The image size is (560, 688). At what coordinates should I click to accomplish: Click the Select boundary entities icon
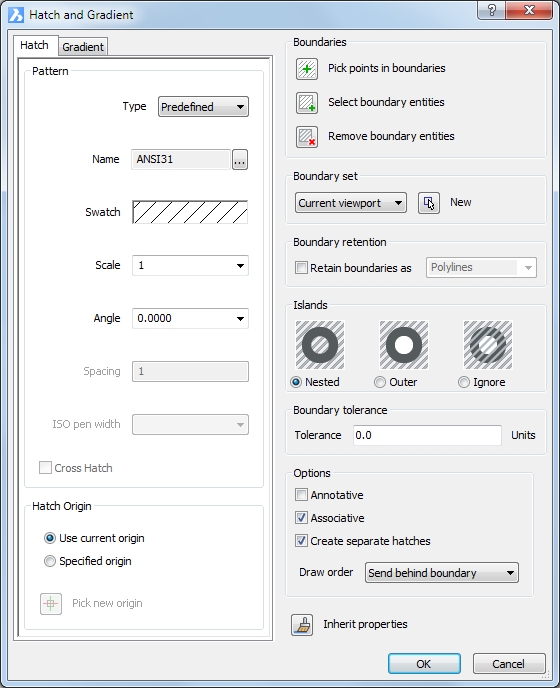(307, 103)
